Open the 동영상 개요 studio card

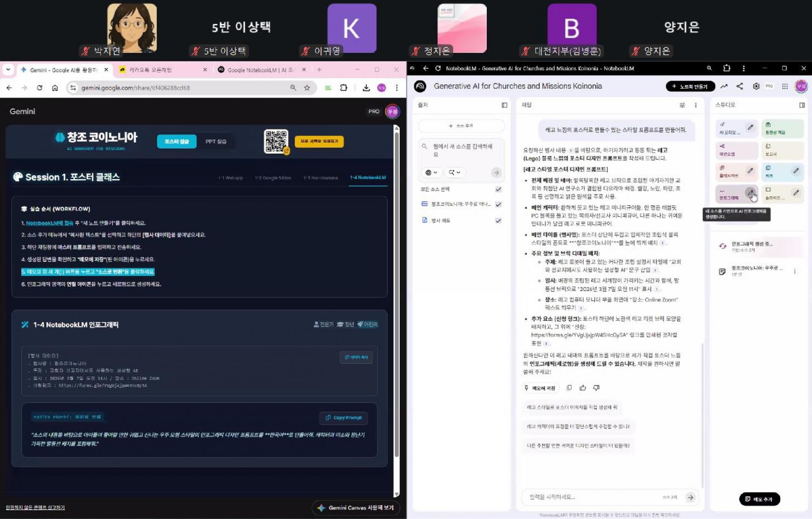point(782,128)
